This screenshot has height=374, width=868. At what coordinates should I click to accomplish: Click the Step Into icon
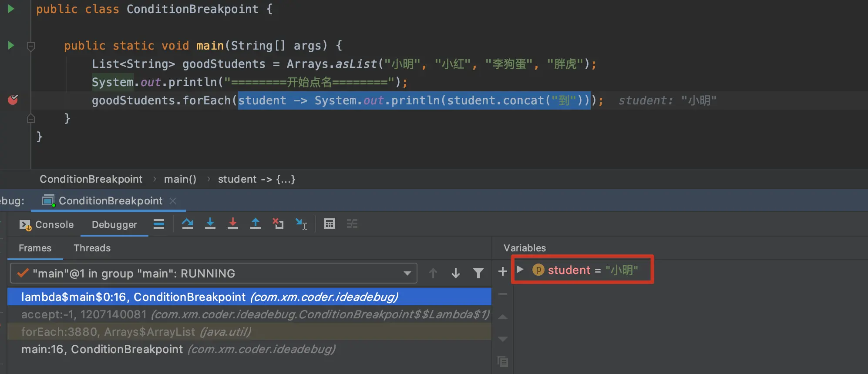point(210,224)
